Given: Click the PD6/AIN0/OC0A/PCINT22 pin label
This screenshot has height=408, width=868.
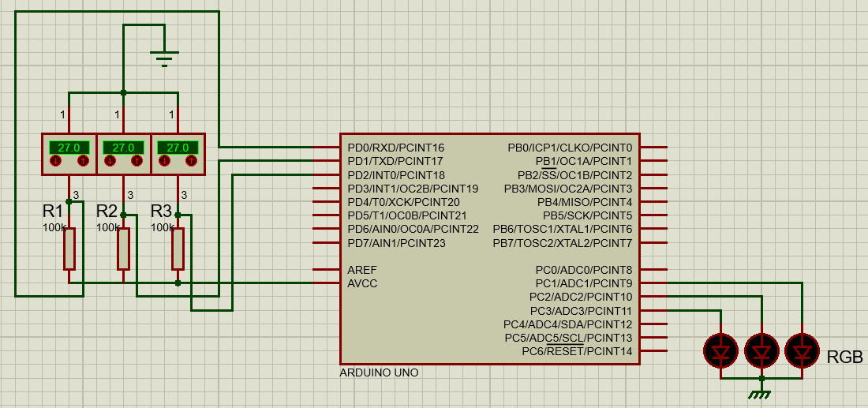Looking at the screenshot, I should (413, 229).
